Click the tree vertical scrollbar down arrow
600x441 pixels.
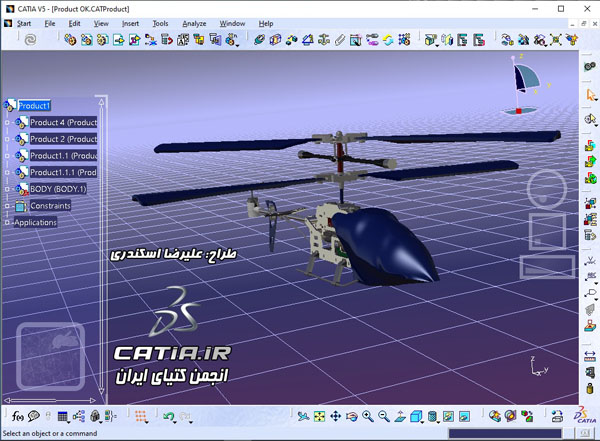101,391
